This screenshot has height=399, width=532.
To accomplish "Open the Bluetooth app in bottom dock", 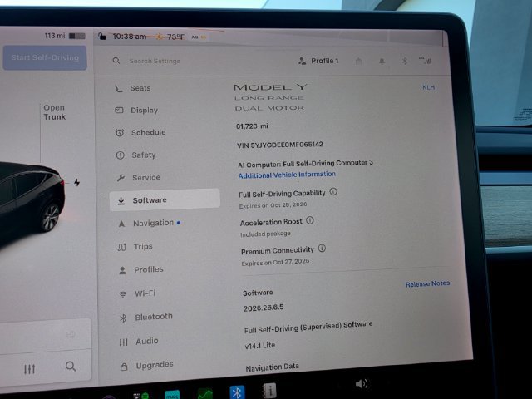I will [237, 392].
